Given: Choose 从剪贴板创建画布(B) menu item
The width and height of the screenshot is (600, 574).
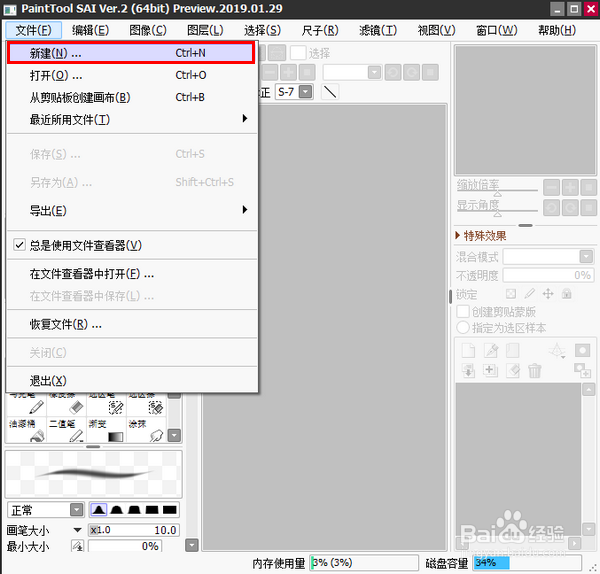Looking at the screenshot, I should [132, 97].
